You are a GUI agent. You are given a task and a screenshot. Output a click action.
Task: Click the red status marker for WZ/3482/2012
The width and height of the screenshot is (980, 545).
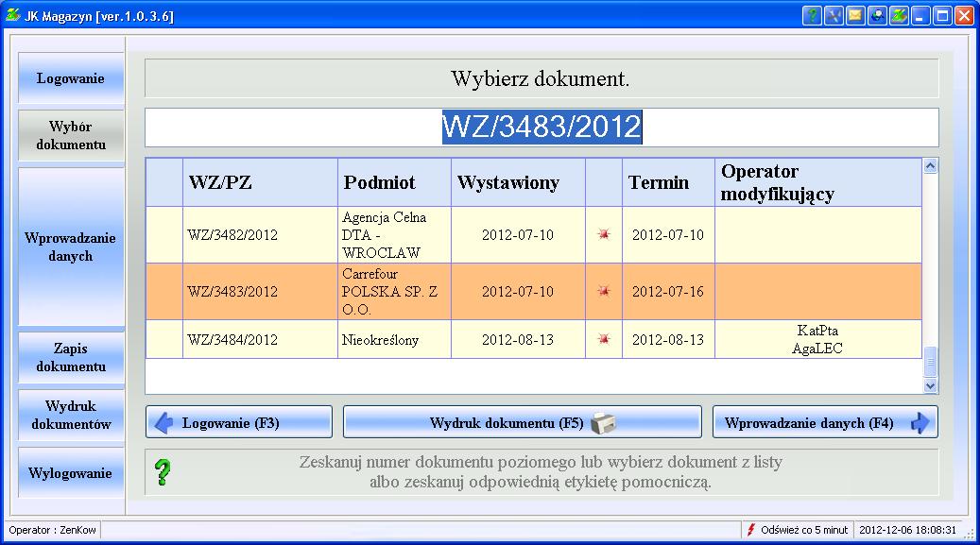[604, 235]
